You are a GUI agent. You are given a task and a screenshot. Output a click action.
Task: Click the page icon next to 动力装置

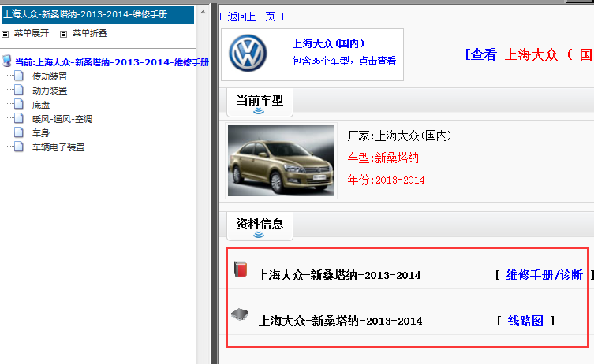(x=19, y=90)
